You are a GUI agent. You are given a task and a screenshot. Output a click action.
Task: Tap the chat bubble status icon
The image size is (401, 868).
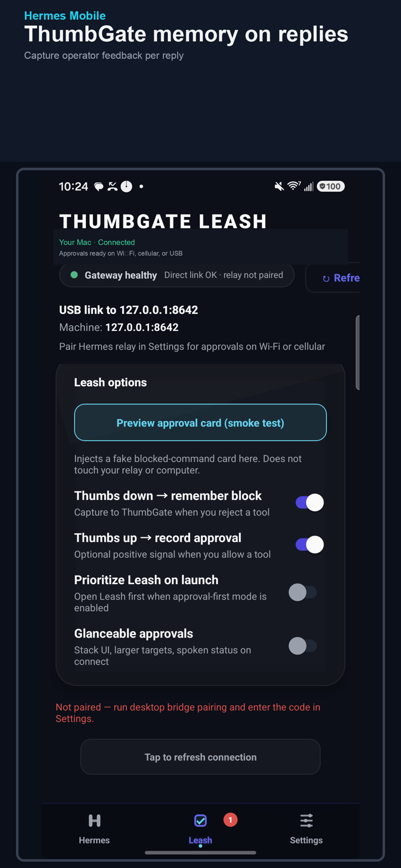99,187
